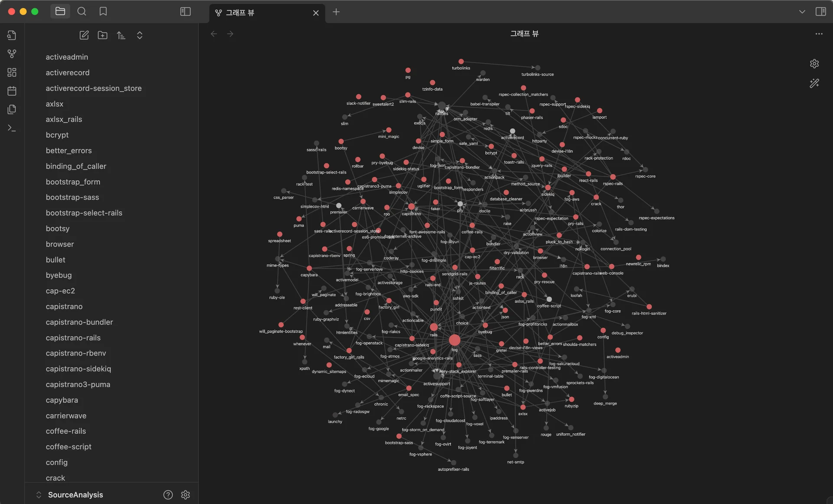Expand or collapse all file items
Viewport: 833px width, 504px height.
[x=139, y=35]
